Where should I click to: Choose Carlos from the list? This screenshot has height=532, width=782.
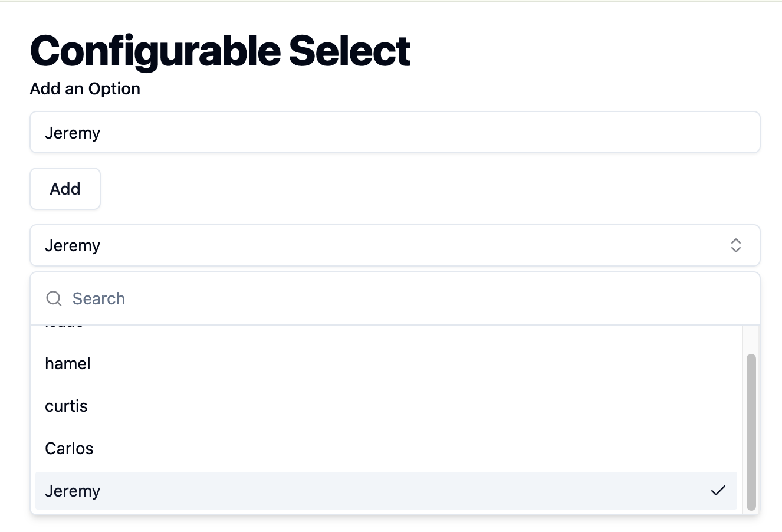click(x=386, y=448)
